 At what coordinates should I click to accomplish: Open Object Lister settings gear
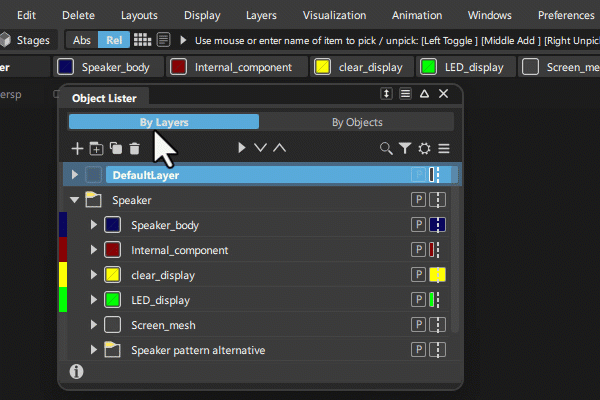click(424, 148)
